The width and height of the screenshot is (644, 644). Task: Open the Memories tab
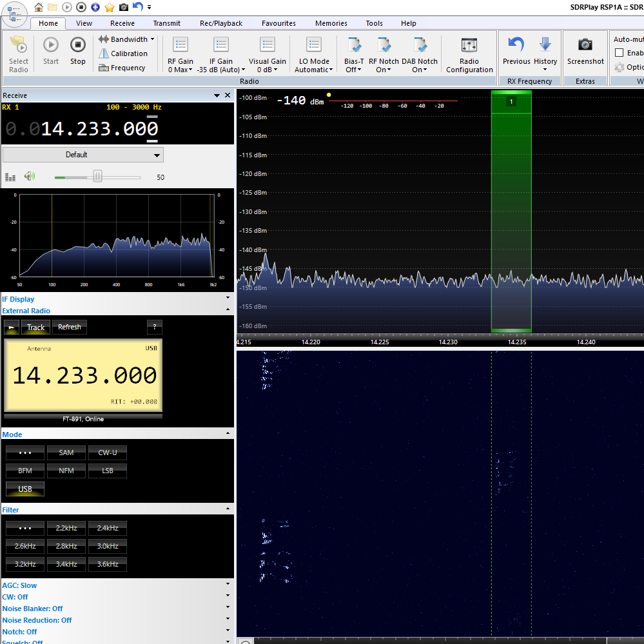[x=331, y=23]
